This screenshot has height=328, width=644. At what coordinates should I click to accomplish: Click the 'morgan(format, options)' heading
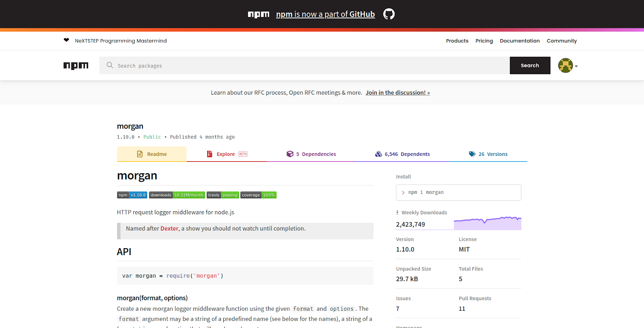click(x=152, y=298)
